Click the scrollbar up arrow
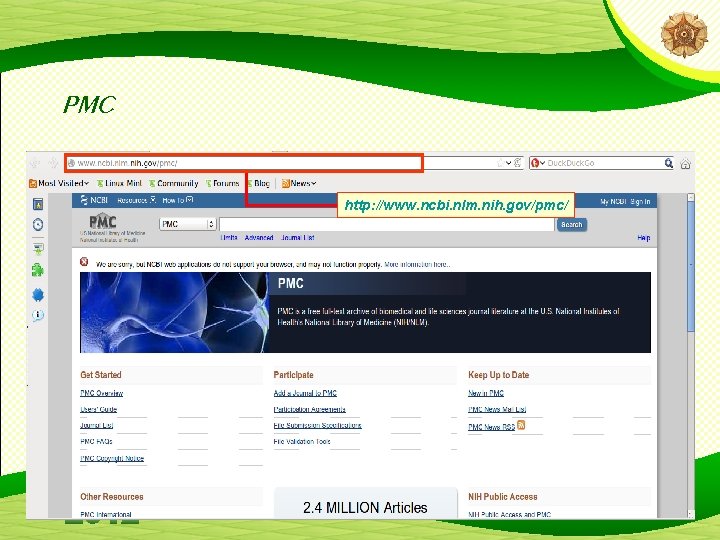The height and width of the screenshot is (540, 720). [x=691, y=197]
